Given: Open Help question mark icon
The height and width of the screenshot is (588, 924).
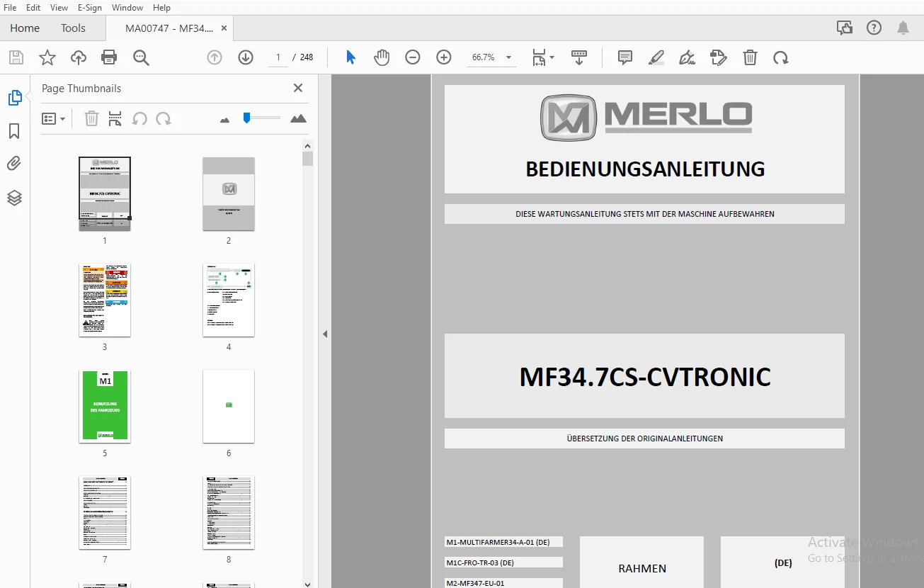Looking at the screenshot, I should (874, 28).
